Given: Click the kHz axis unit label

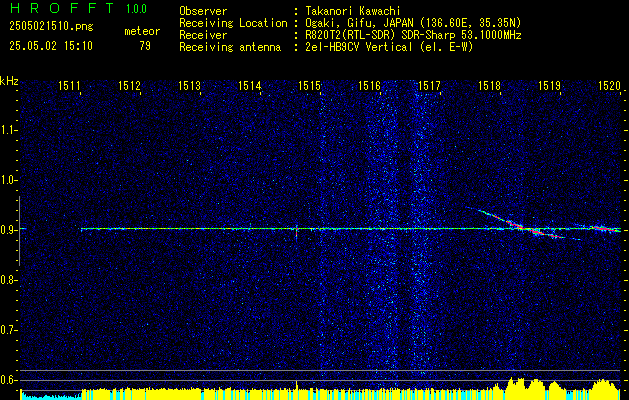Looking at the screenshot, I should coord(9,81).
